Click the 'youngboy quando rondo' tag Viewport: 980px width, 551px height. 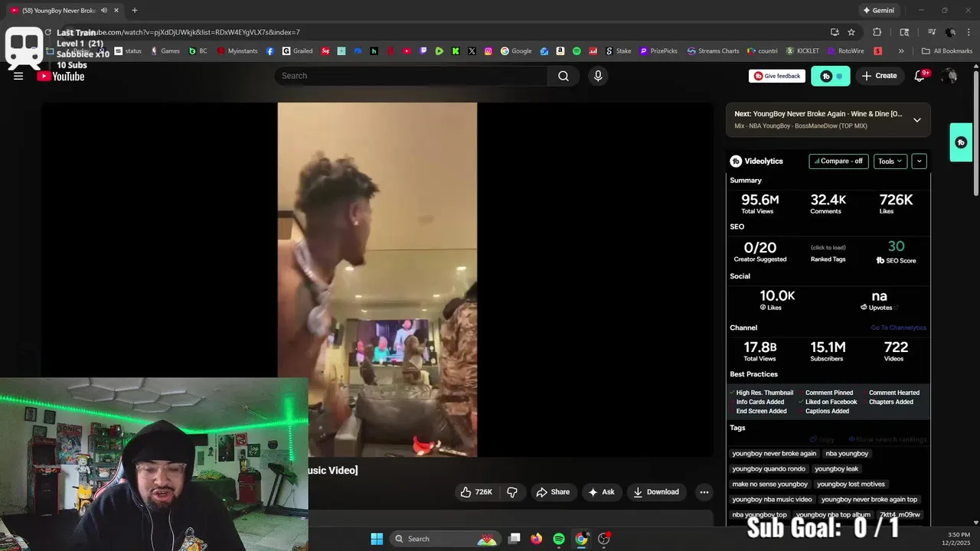point(769,469)
